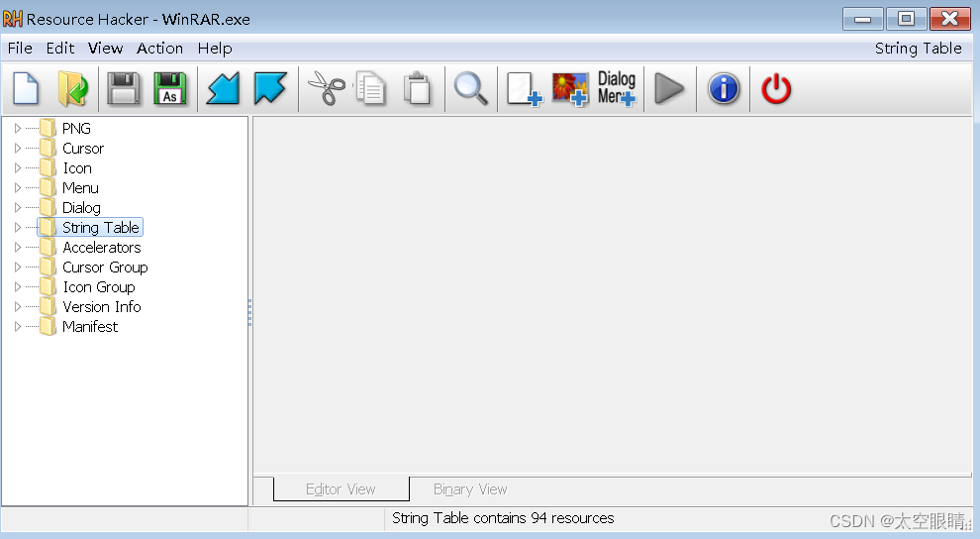This screenshot has height=539, width=980.
Task: Open the File menu
Action: (20, 49)
